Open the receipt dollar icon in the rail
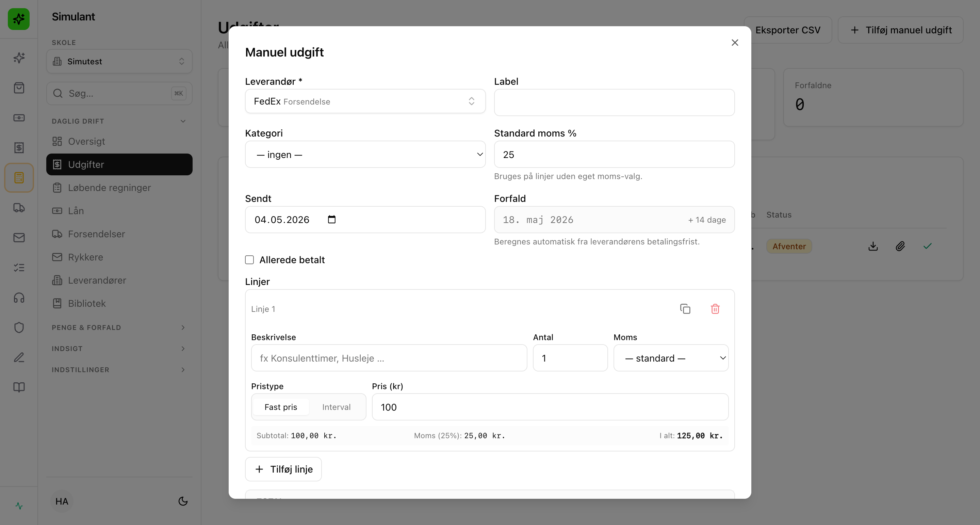Screen dimensions: 980x525 pyautogui.click(x=19, y=148)
